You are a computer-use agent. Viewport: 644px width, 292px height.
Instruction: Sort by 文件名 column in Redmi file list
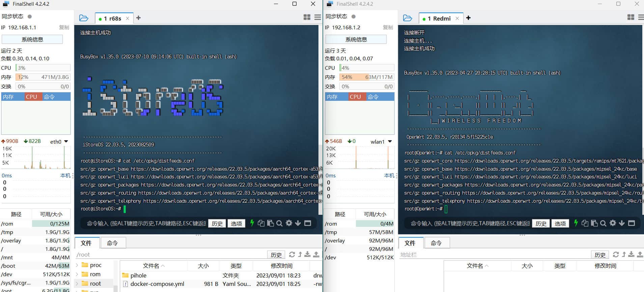pos(477,266)
